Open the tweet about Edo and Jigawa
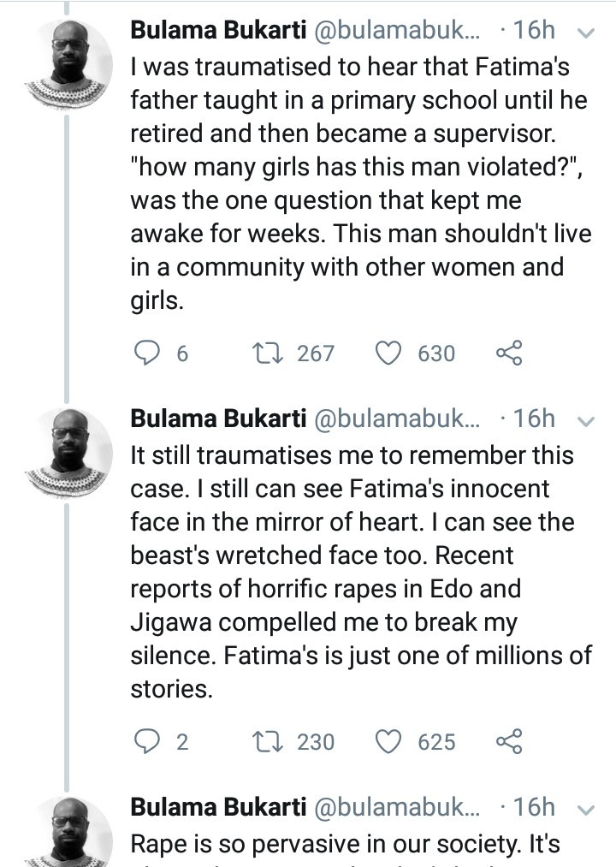 359,572
